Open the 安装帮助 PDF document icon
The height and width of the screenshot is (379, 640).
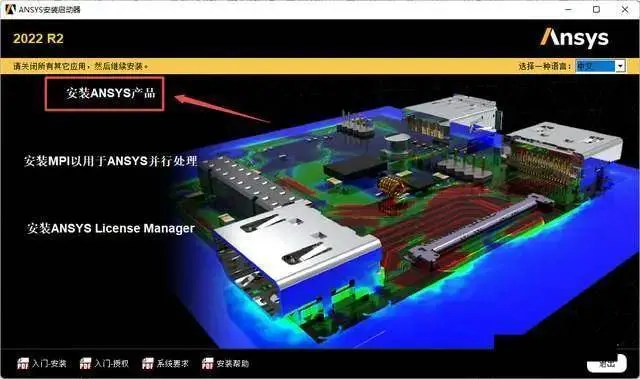coord(207,363)
